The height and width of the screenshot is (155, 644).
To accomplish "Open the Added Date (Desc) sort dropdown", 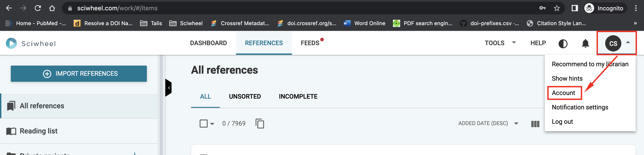I will (x=488, y=123).
